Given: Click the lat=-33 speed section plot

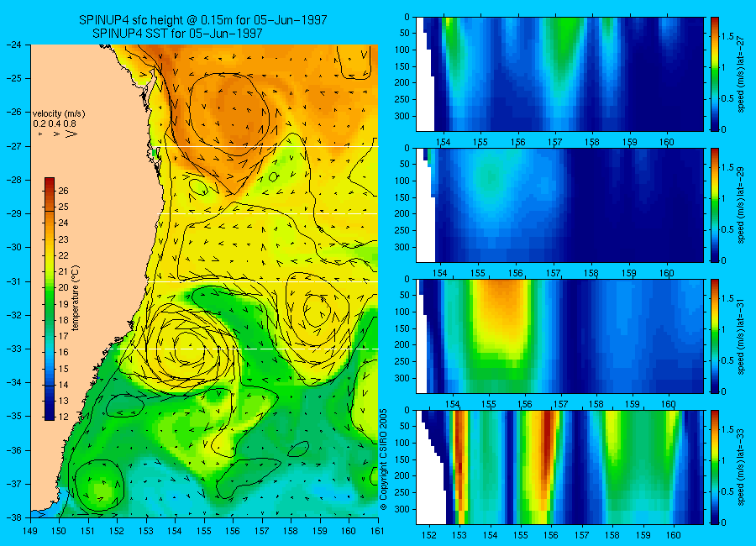Looking at the screenshot, I should [559, 467].
